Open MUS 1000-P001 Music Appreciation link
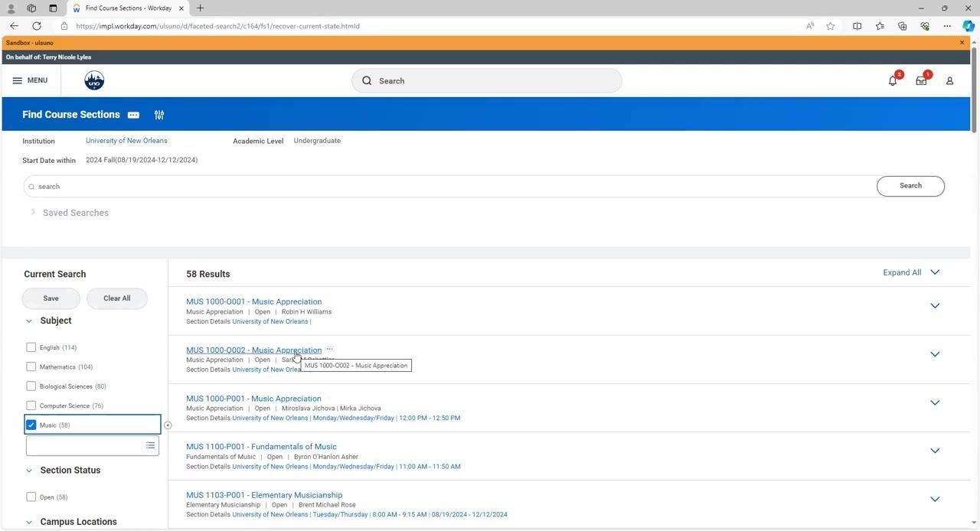 coord(253,398)
